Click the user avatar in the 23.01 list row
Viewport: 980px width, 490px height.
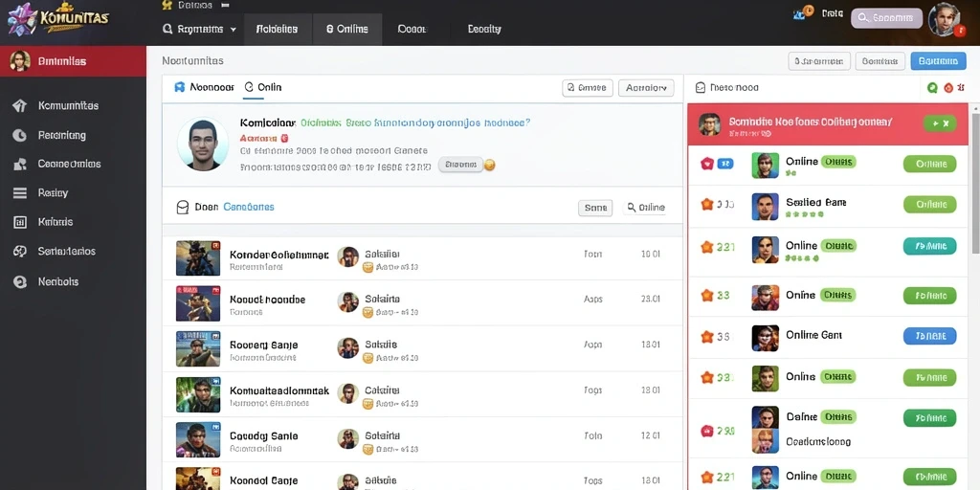click(348, 301)
